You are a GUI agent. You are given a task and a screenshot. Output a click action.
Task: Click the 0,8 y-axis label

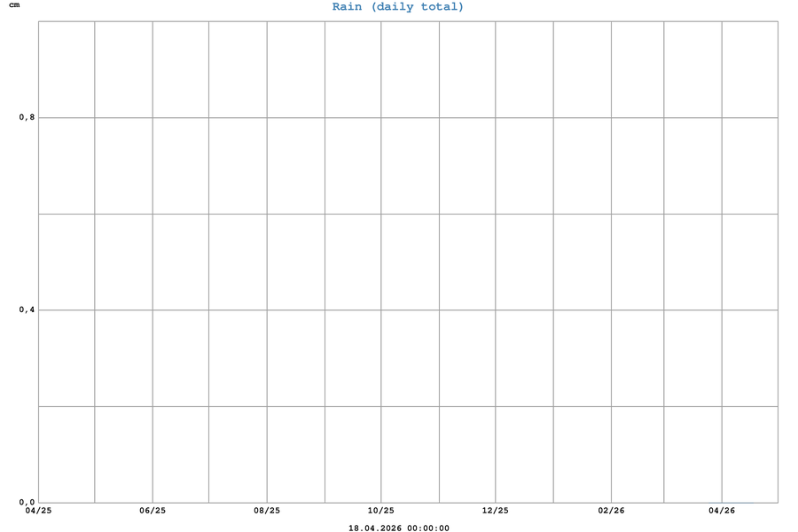click(x=27, y=117)
